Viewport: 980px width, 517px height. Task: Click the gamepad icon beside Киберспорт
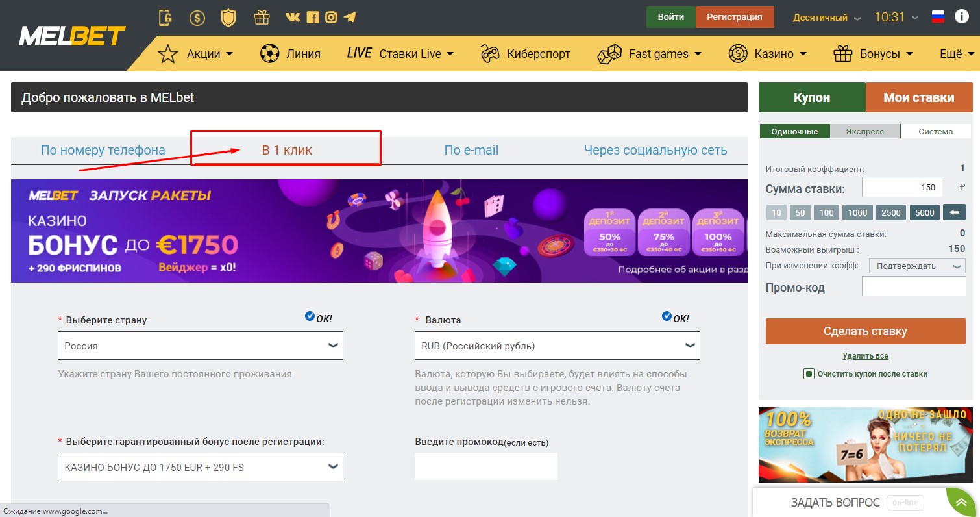pyautogui.click(x=490, y=54)
